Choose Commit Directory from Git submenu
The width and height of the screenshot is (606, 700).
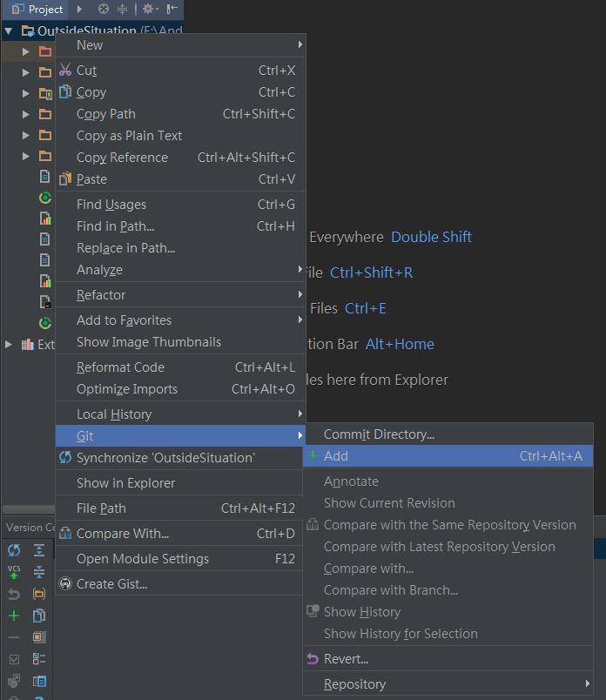[x=379, y=434]
